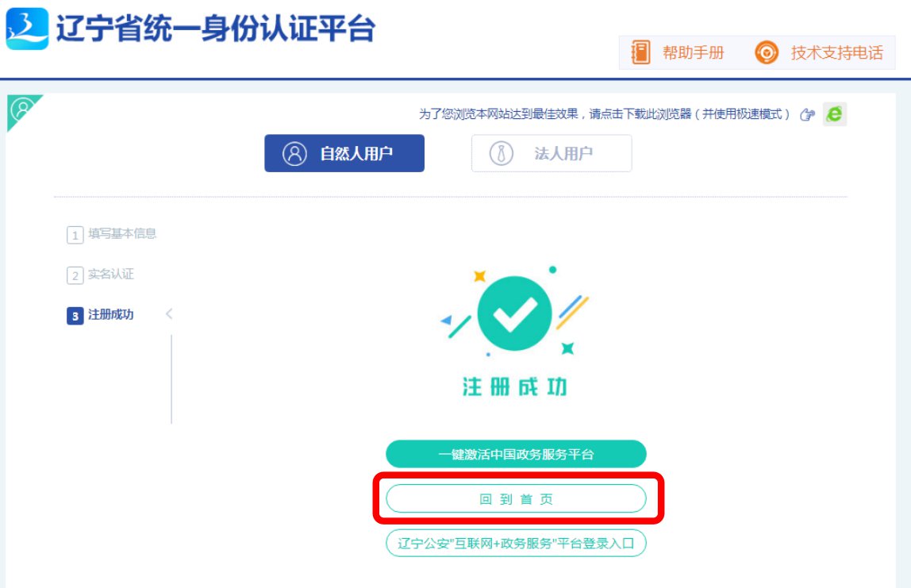The width and height of the screenshot is (911, 588).
Task: Click the 技术支持电话 support phone link
Action: click(836, 53)
